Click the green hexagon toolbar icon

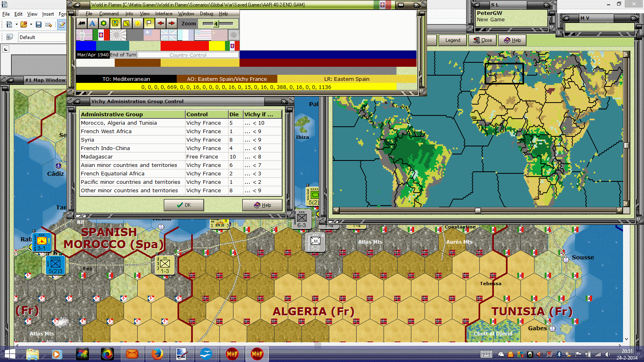coord(104,23)
